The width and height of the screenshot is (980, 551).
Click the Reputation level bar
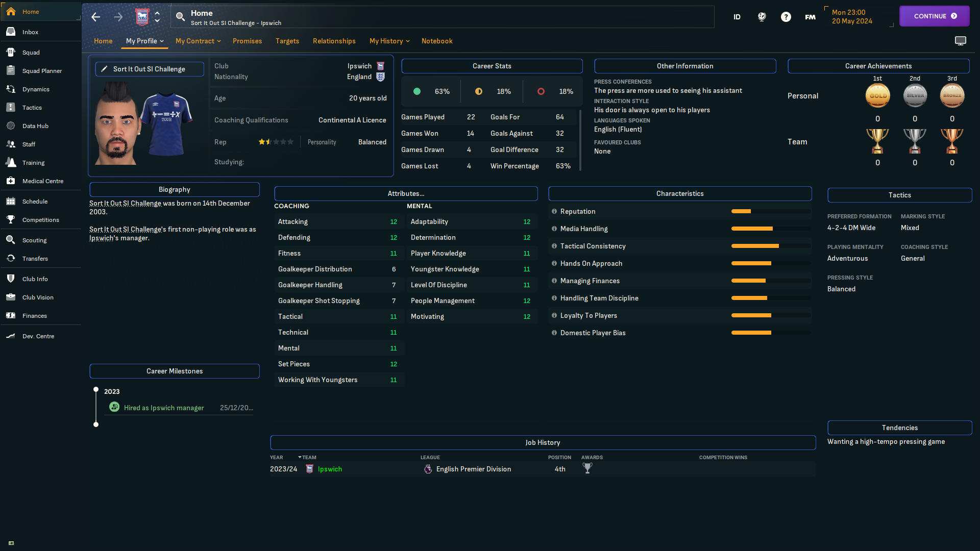point(771,211)
